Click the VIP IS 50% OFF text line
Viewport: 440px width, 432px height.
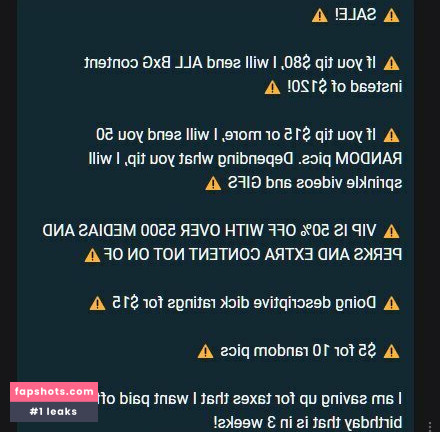209,230
